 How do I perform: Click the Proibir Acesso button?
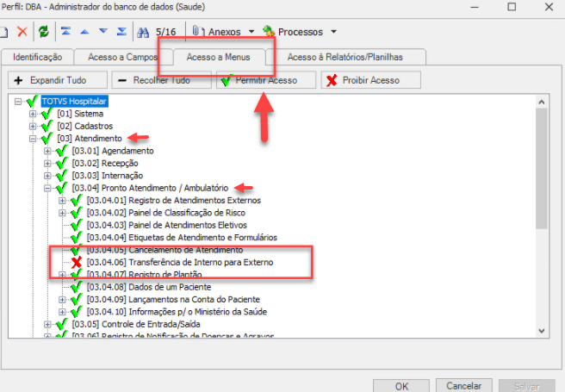tap(370, 80)
